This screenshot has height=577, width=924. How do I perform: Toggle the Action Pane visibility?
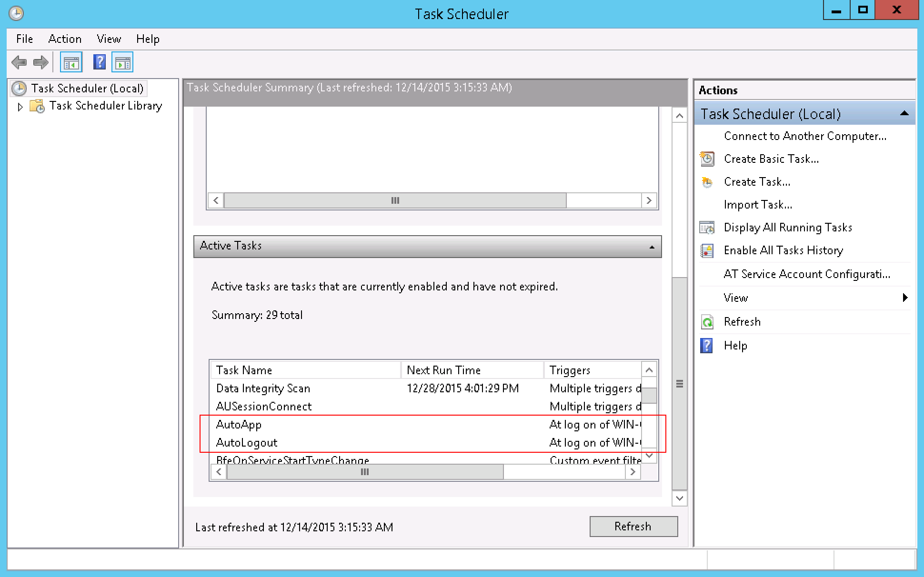click(122, 62)
